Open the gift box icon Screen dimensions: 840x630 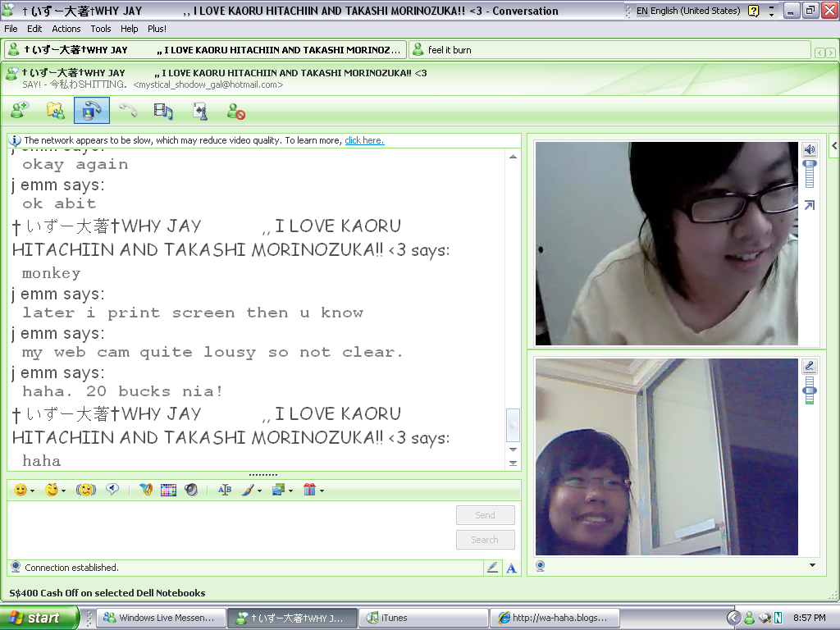[309, 490]
